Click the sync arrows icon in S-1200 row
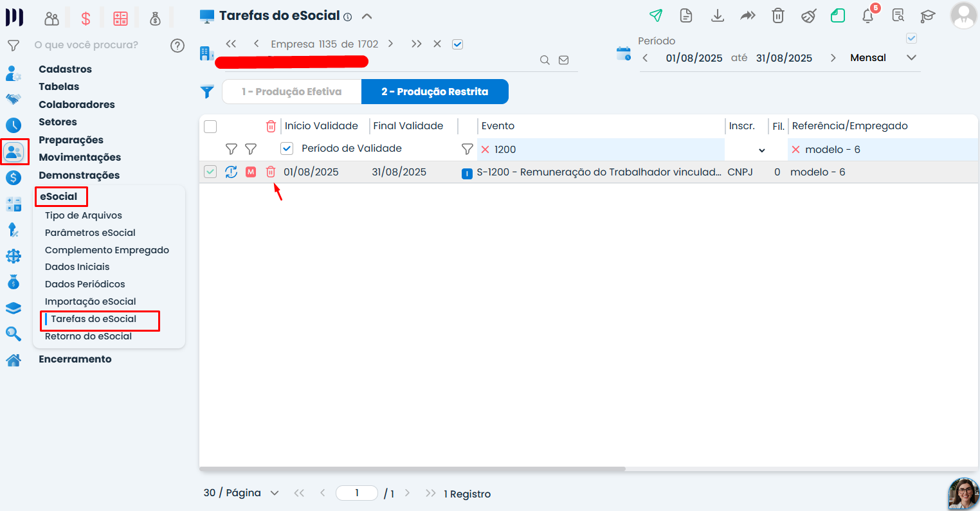The height and width of the screenshot is (511, 980). click(x=231, y=172)
